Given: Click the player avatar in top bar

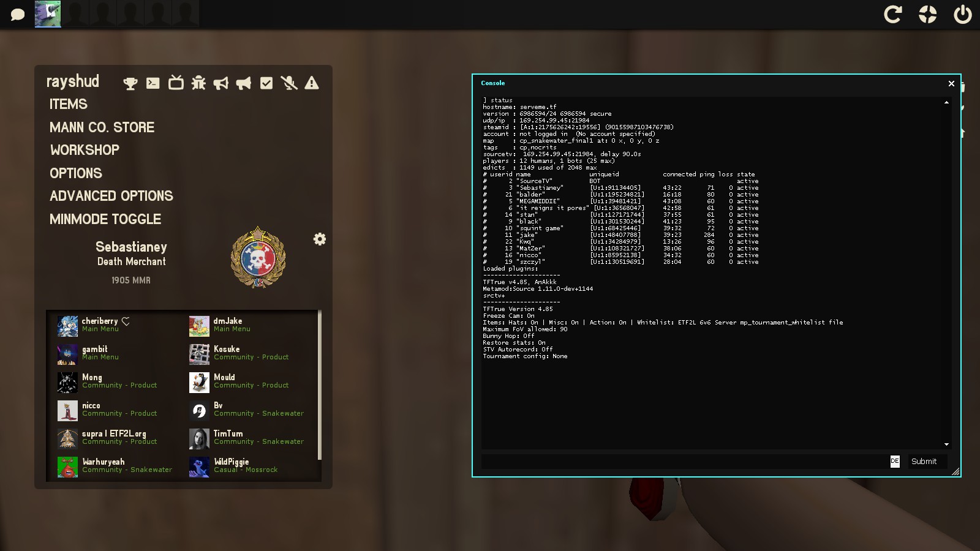Looking at the screenshot, I should 48,14.
